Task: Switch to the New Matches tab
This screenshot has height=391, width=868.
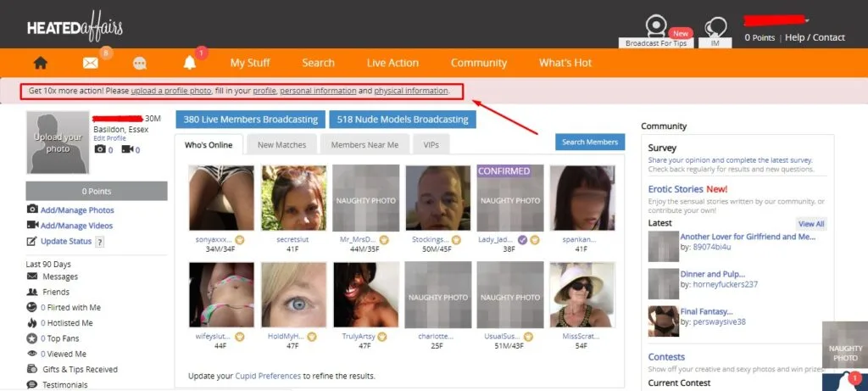Action: [283, 145]
